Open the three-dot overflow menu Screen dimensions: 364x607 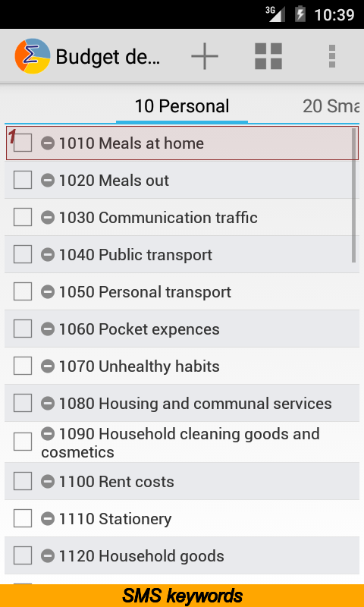[331, 56]
